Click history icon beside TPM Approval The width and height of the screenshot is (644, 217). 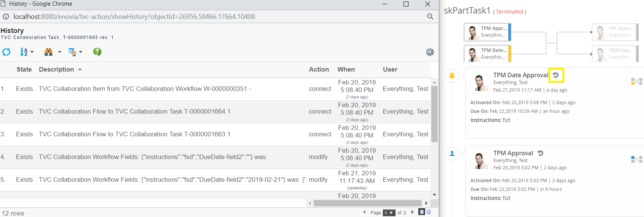(540, 153)
